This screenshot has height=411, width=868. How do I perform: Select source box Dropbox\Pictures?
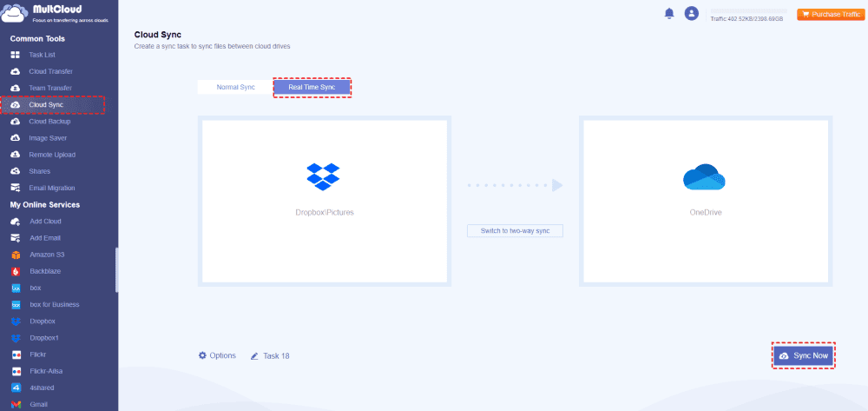[325, 201]
